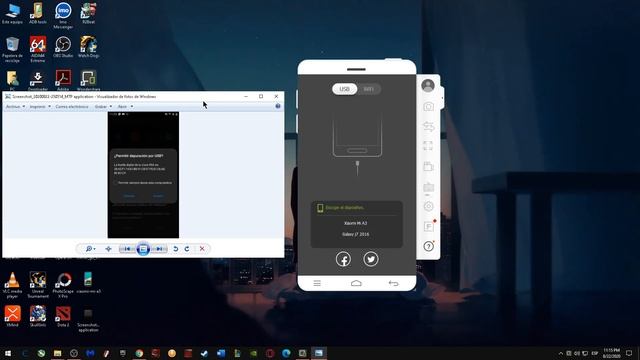Click the phone menu button with three lines
640x360 pixels.
click(x=317, y=283)
